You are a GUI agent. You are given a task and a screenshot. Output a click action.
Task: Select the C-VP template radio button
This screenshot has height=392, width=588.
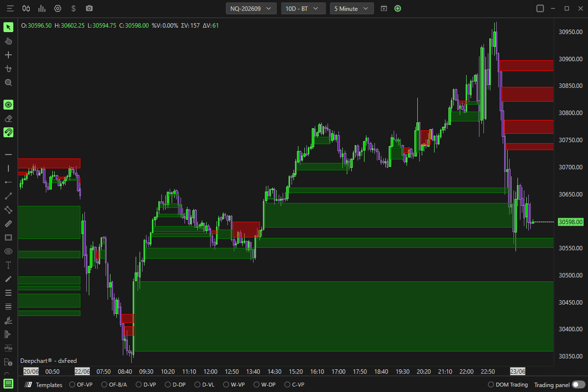[287, 385]
